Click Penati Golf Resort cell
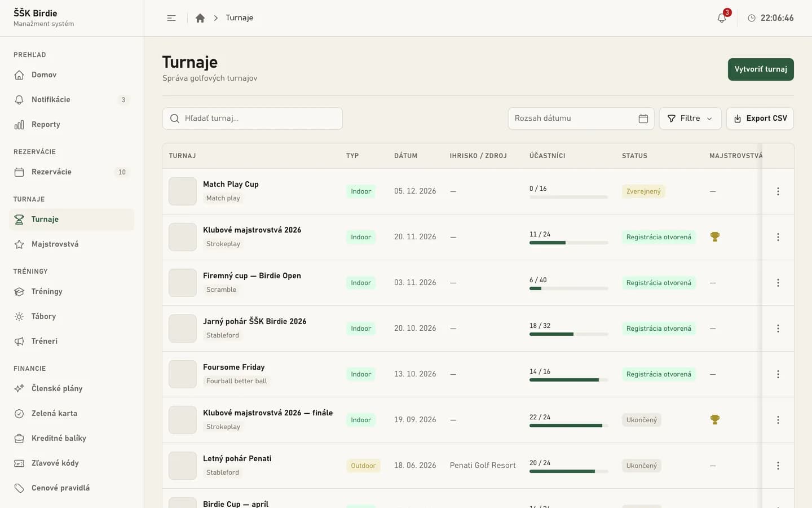Image resolution: width=812 pixels, height=508 pixels. pos(483,466)
